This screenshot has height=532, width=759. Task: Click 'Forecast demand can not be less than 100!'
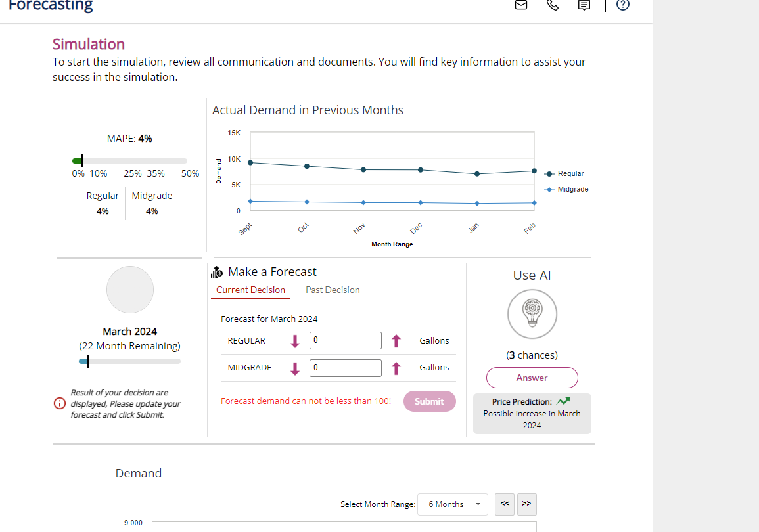click(x=306, y=401)
